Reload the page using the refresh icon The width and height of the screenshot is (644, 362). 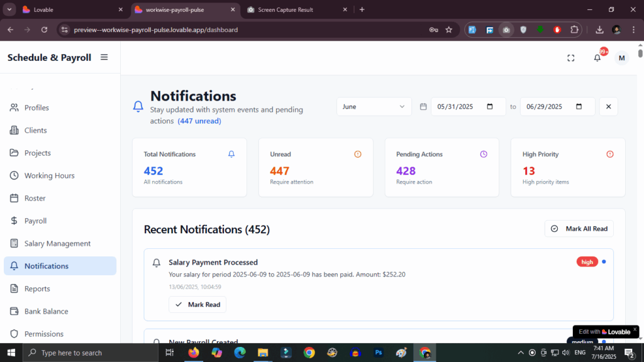[x=44, y=30]
